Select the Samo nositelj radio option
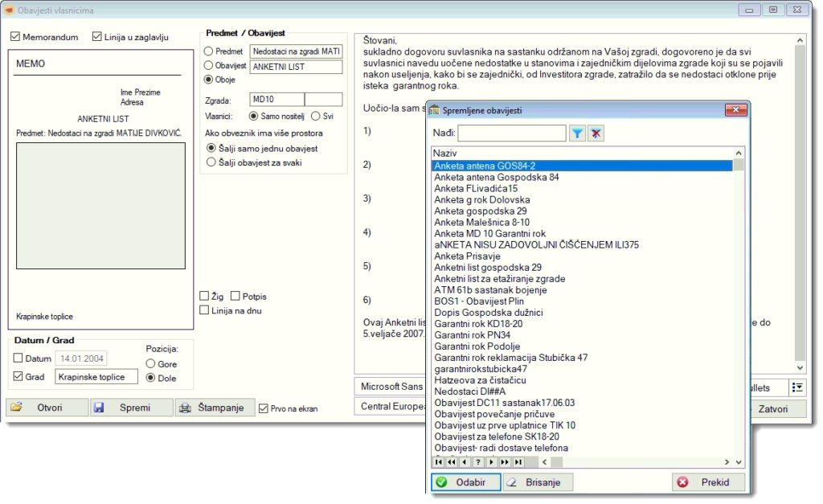 click(253, 116)
